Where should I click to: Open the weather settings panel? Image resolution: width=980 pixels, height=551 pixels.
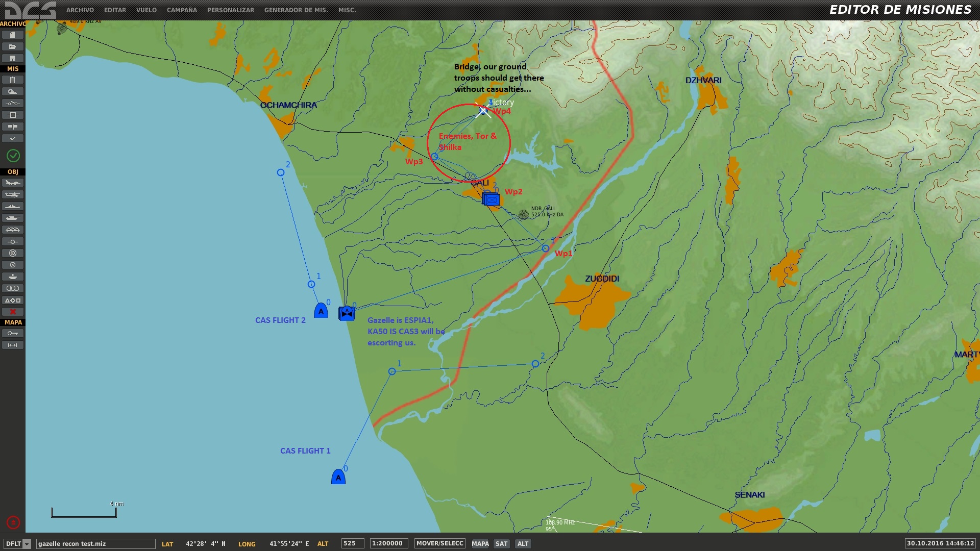13,91
